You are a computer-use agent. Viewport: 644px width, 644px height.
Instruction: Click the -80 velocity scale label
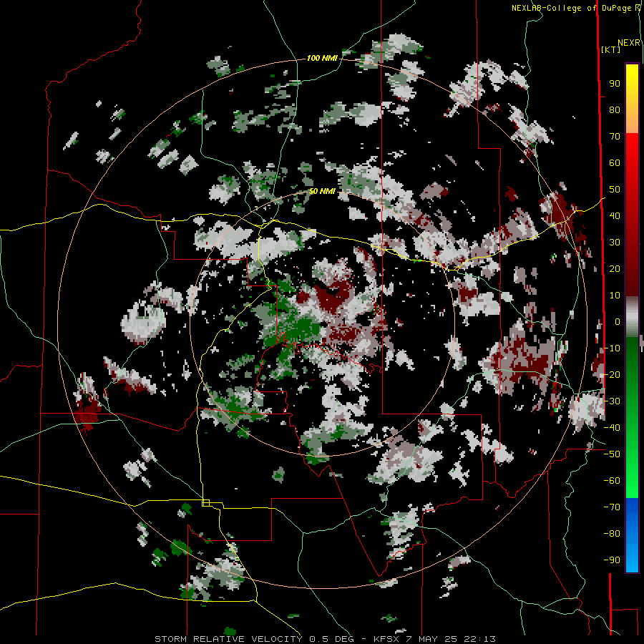pyautogui.click(x=612, y=534)
